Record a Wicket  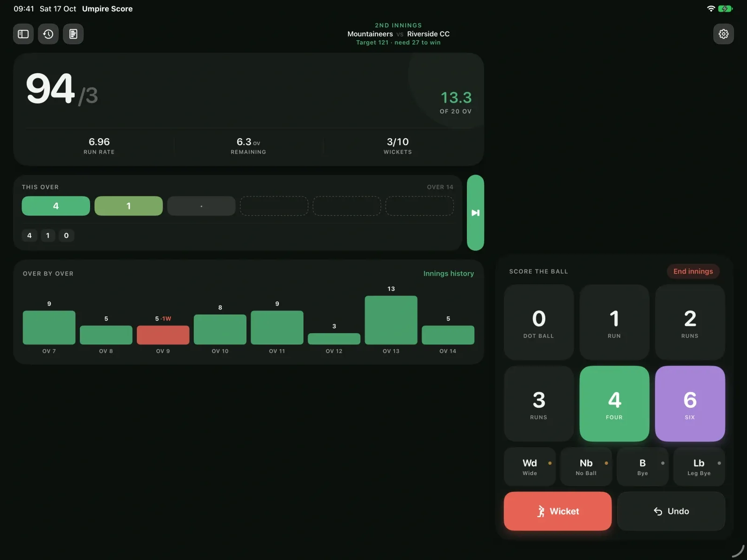pos(557,511)
